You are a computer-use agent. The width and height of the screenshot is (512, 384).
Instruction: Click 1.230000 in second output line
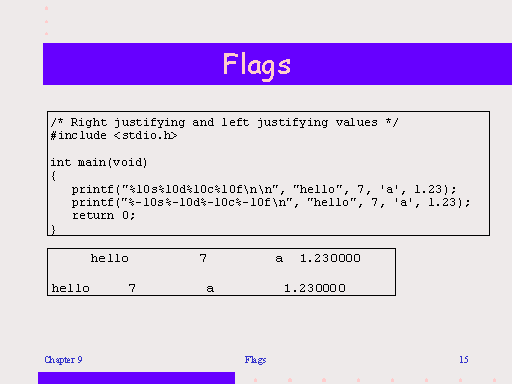315,288
